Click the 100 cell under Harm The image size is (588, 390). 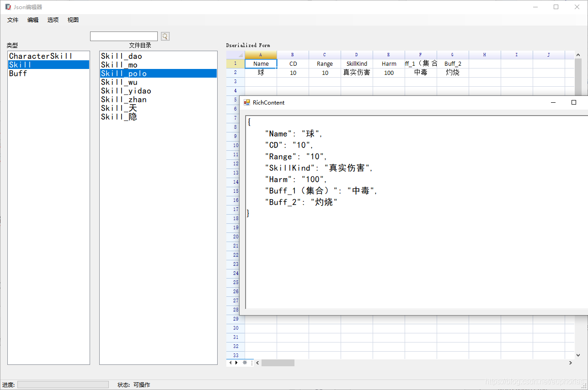click(389, 73)
